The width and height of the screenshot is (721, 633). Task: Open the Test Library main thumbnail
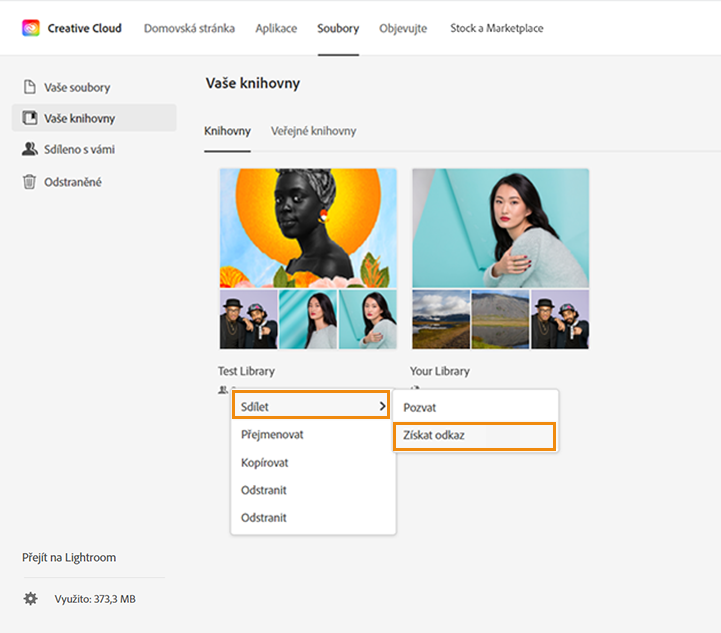[308, 229]
